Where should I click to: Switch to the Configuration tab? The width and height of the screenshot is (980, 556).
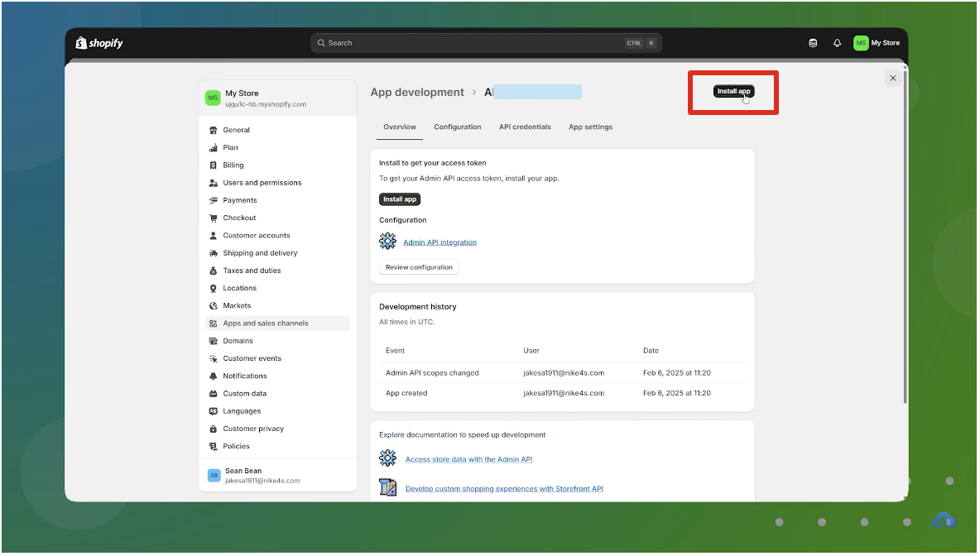[458, 127]
